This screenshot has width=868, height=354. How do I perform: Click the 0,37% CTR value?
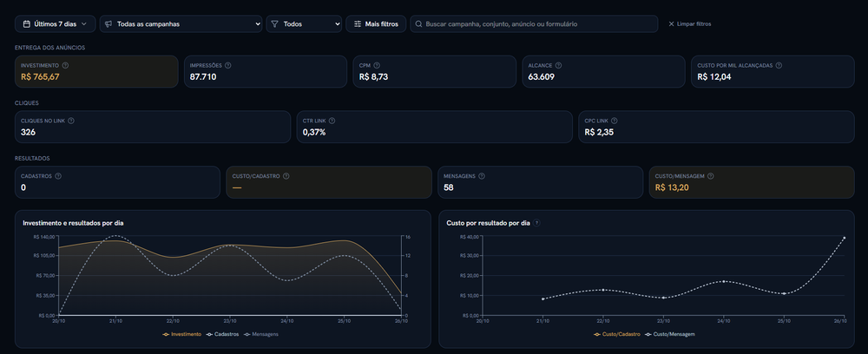[x=314, y=132]
